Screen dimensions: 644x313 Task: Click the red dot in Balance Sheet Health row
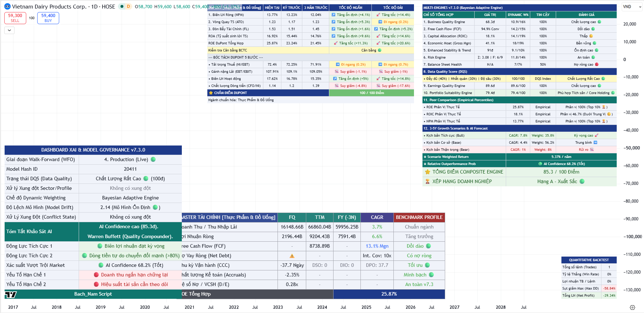click(597, 65)
